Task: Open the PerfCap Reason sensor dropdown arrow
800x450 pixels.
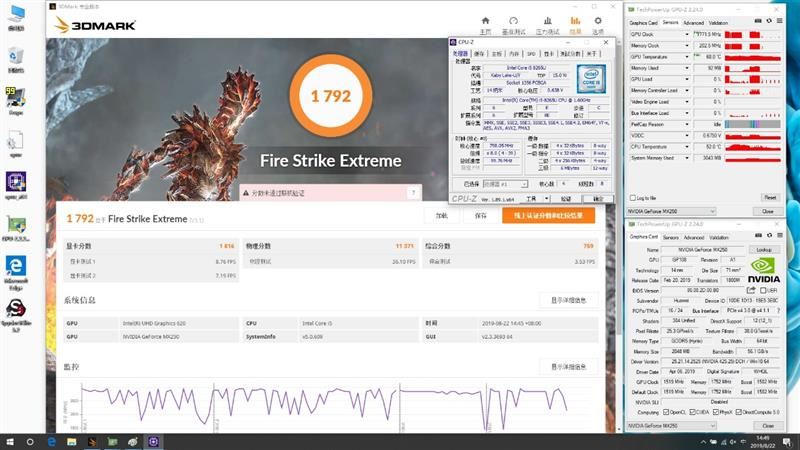Action: (x=686, y=124)
